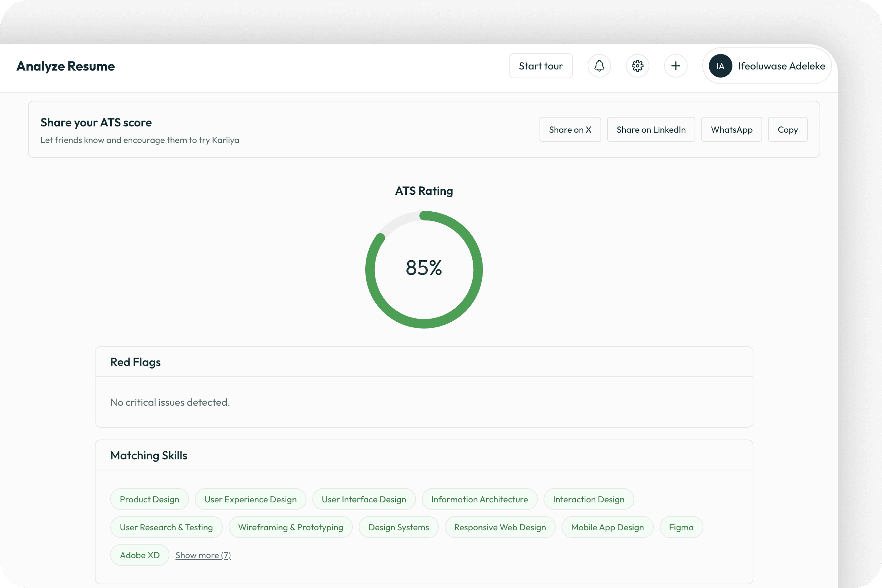The width and height of the screenshot is (882, 588).
Task: Click the Mobile App Design tag
Action: pyautogui.click(x=607, y=527)
